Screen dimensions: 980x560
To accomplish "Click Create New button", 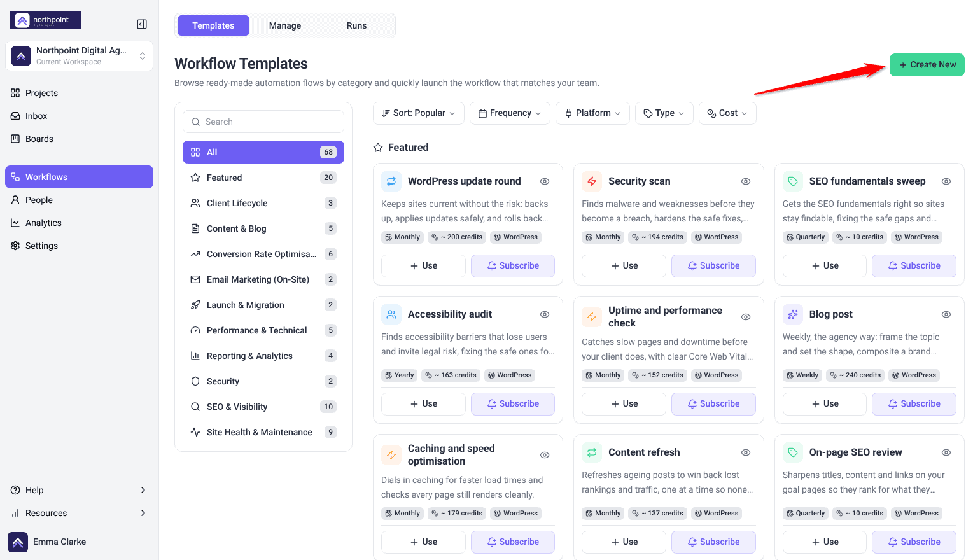I will point(927,65).
